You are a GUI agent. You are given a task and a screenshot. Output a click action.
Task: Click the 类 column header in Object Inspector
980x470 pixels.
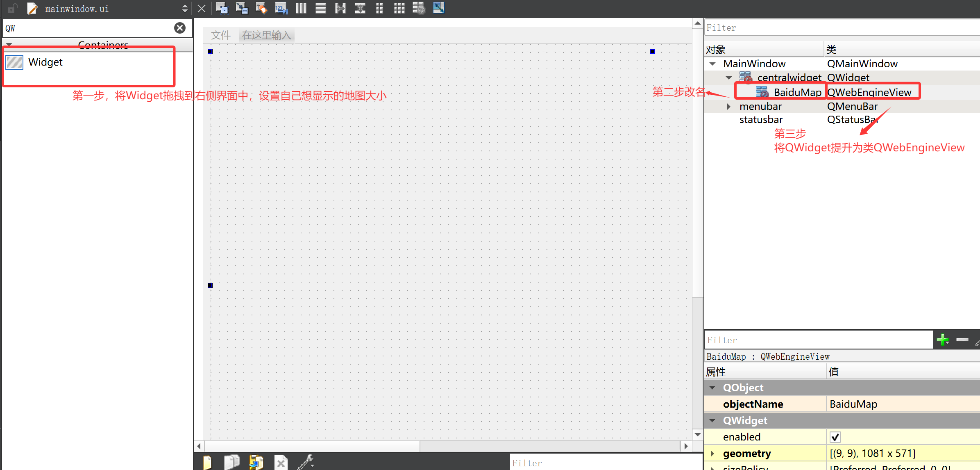tap(902, 50)
